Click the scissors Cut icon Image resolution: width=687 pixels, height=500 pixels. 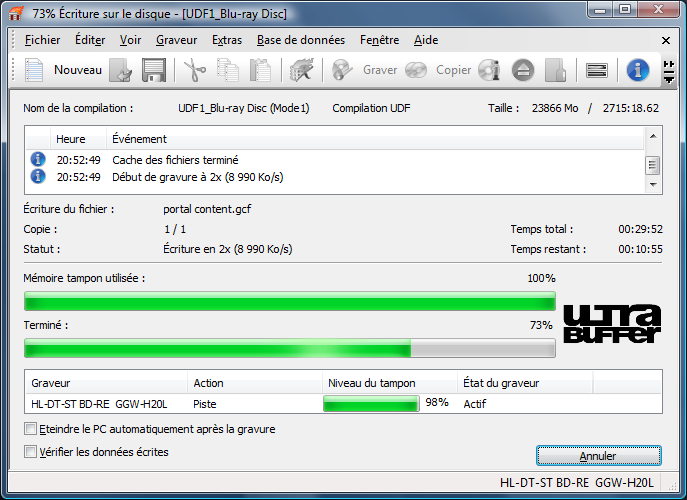193,70
